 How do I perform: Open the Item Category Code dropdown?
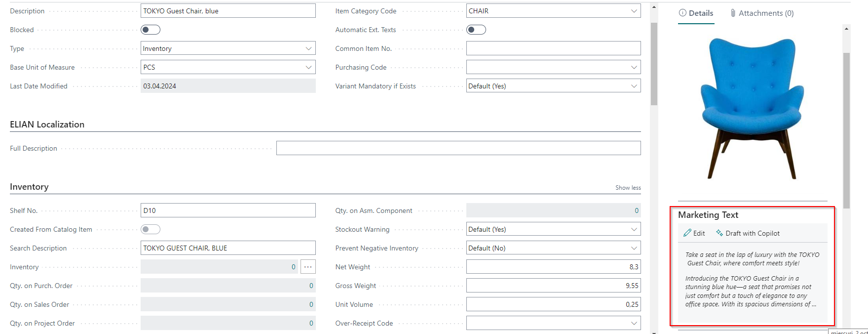click(x=634, y=11)
